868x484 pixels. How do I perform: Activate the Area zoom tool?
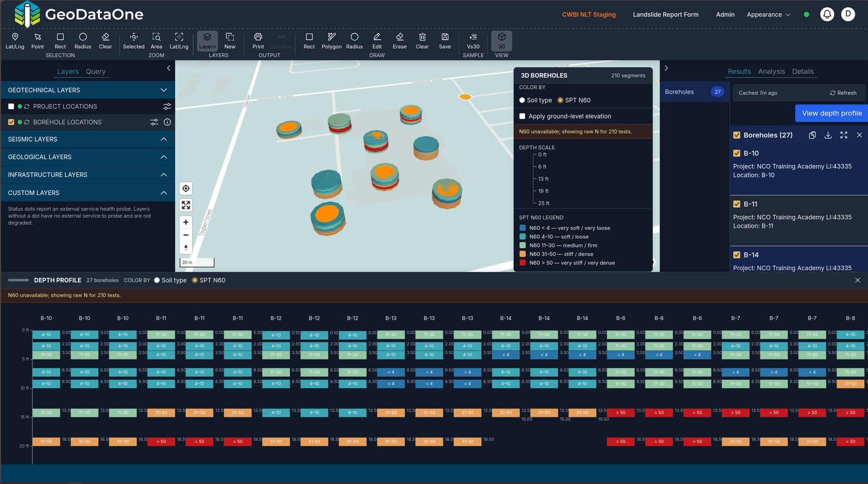[156, 41]
